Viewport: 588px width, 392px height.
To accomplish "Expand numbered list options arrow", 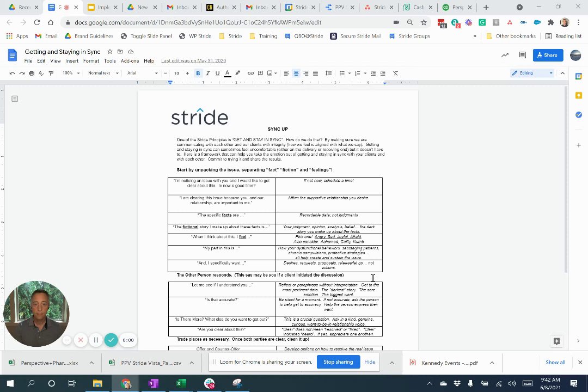I will (365, 73).
